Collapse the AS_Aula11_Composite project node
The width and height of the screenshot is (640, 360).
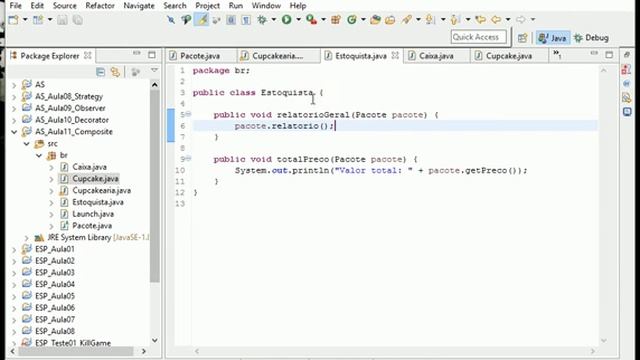[x=14, y=132]
